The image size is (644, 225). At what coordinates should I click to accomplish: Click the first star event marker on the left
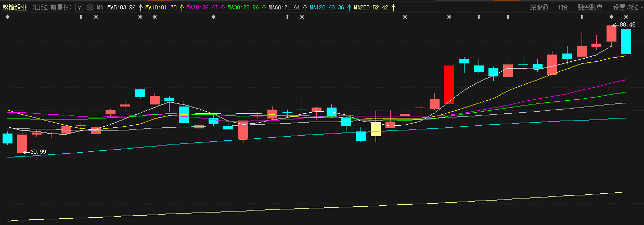coord(7,18)
